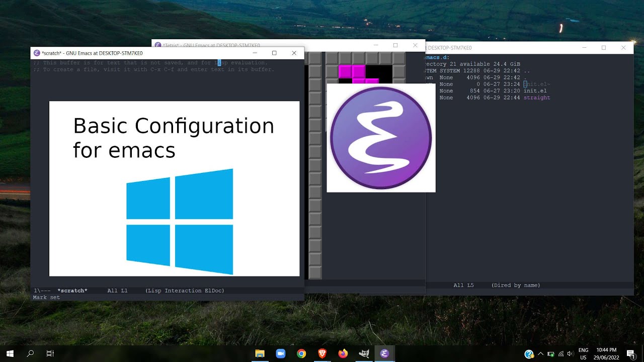Click '(Dired by name)' in the mode line
Viewport: 644px width, 362px height.
pos(516,285)
